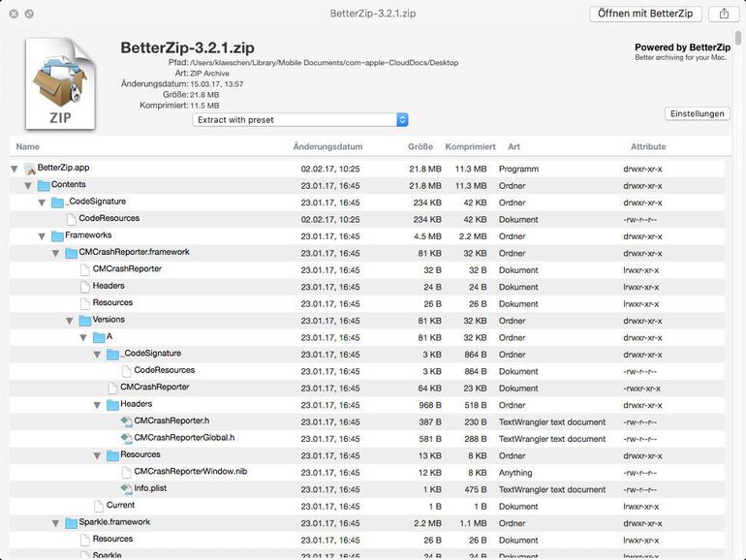Viewport: 746px width, 560px height.
Task: Click the large ZIP archive icon
Action: click(x=60, y=84)
